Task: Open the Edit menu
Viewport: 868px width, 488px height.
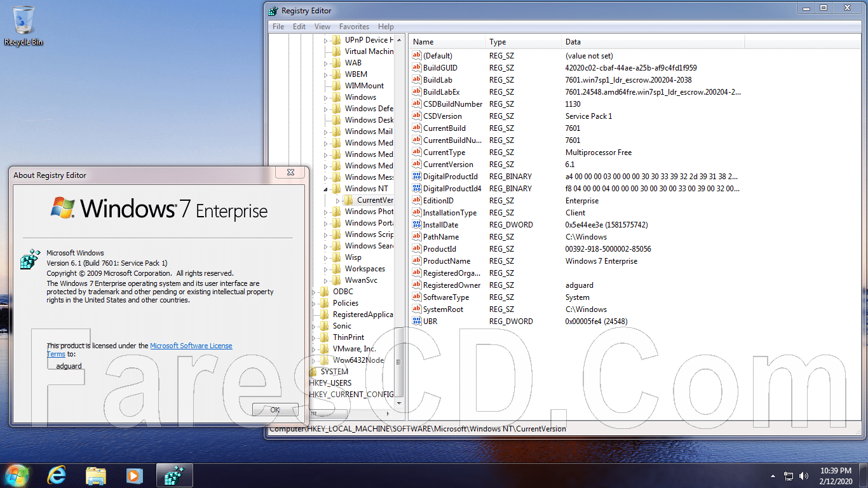Action: (299, 27)
